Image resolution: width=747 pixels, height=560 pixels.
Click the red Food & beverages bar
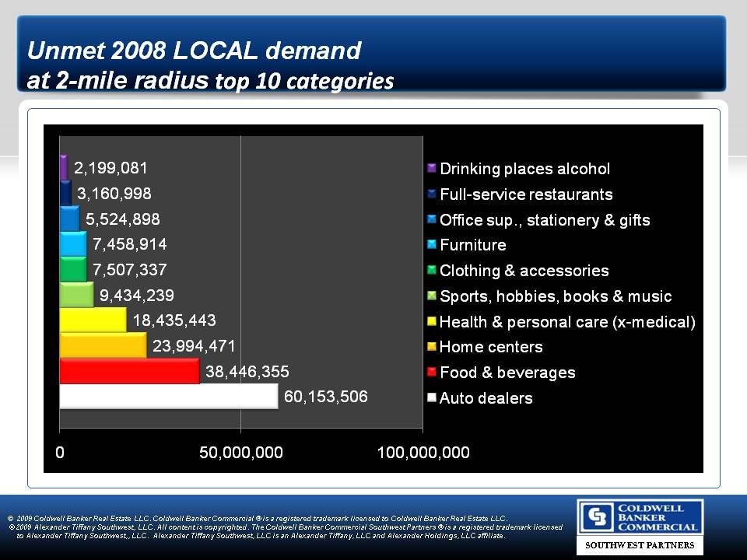point(129,372)
